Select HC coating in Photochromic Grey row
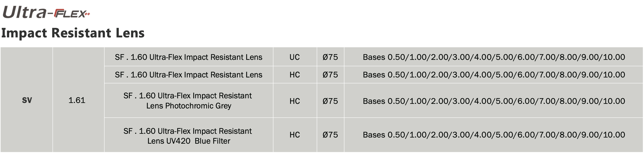Screen dimensions: 644x154 (295, 101)
